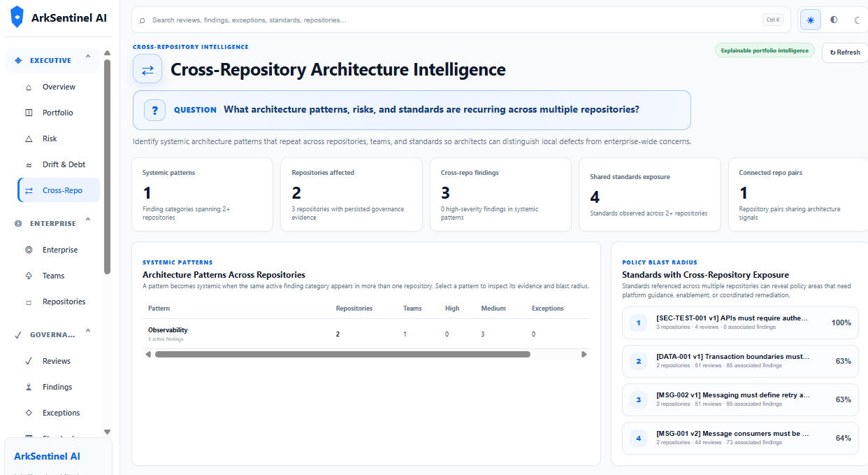Click the Executive section diamond icon
The height and width of the screenshot is (475, 868).
(18, 60)
